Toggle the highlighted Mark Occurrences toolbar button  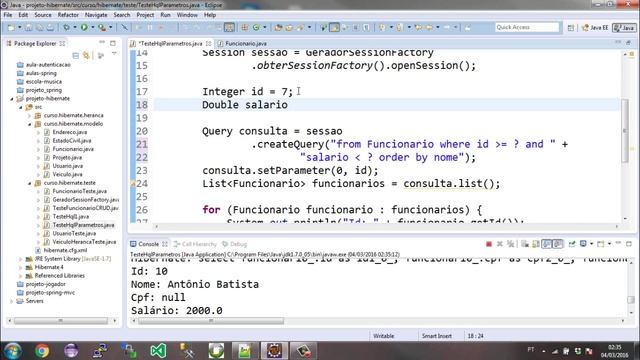click(334, 27)
